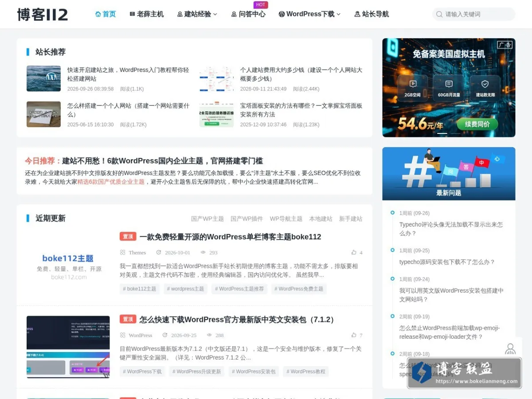Open the boke112主题 post thumbnail

68,264
